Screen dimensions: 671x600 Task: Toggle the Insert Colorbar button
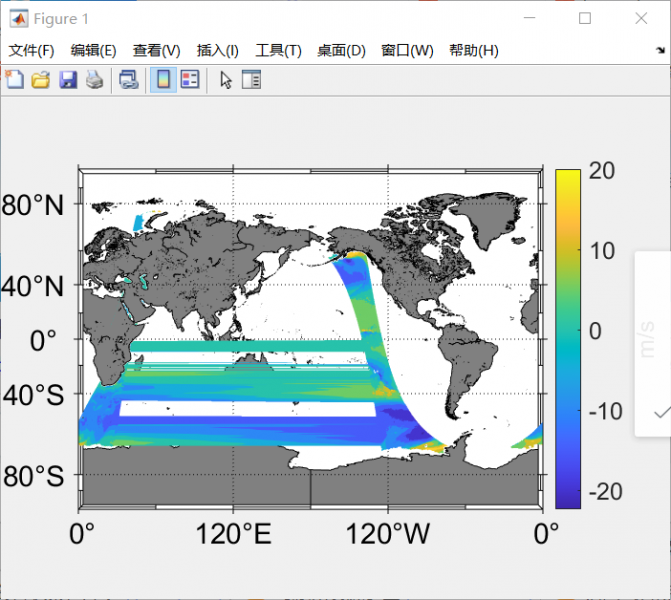[162, 80]
